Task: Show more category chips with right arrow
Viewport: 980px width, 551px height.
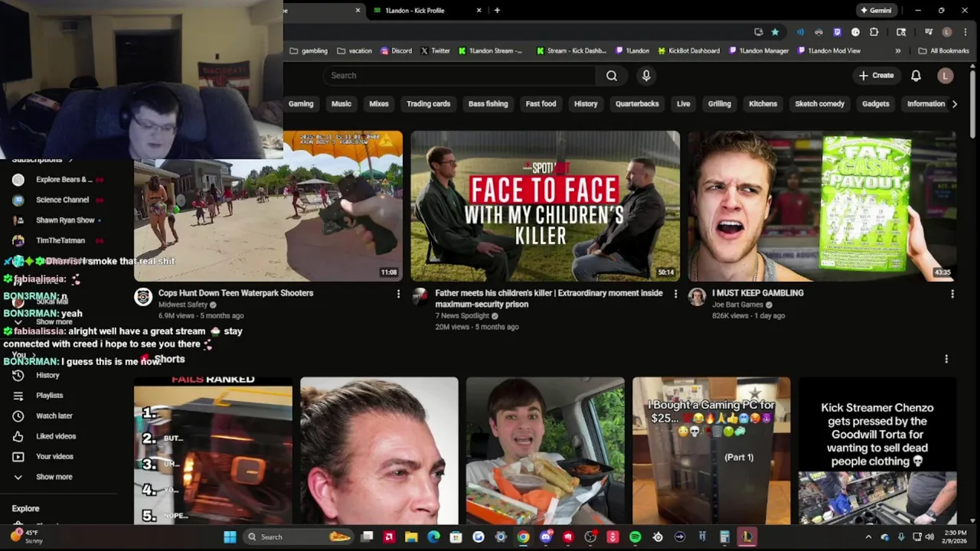Action: click(954, 104)
